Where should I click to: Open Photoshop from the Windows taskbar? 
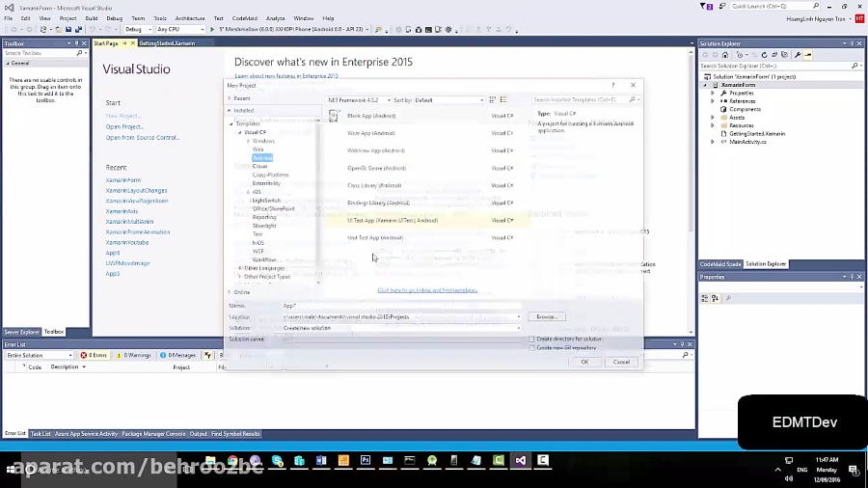366,461
